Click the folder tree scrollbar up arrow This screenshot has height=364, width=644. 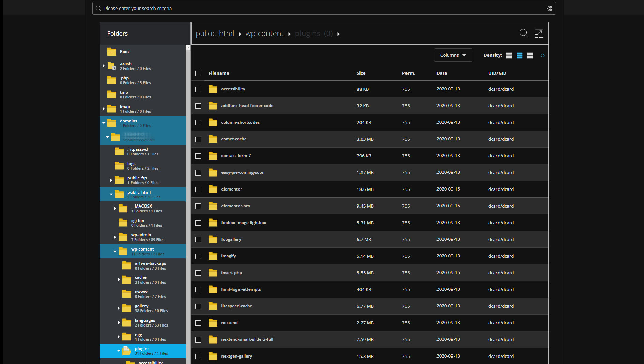[188, 48]
